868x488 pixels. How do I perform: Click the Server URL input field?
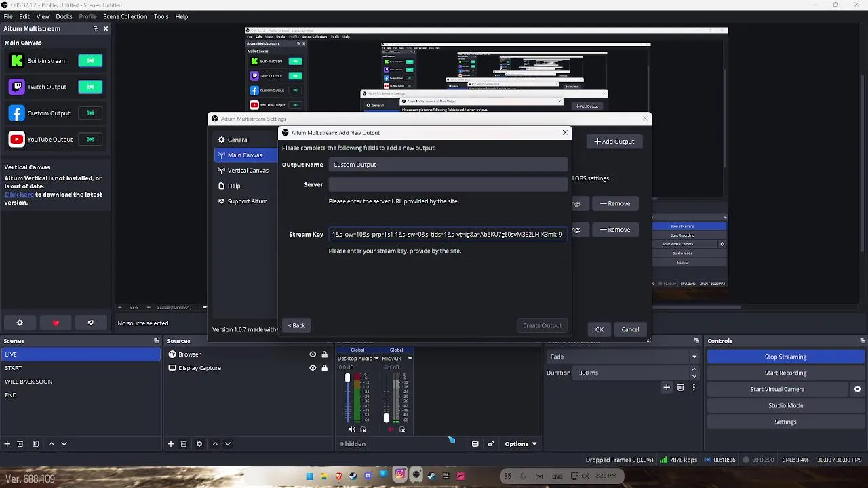448,184
